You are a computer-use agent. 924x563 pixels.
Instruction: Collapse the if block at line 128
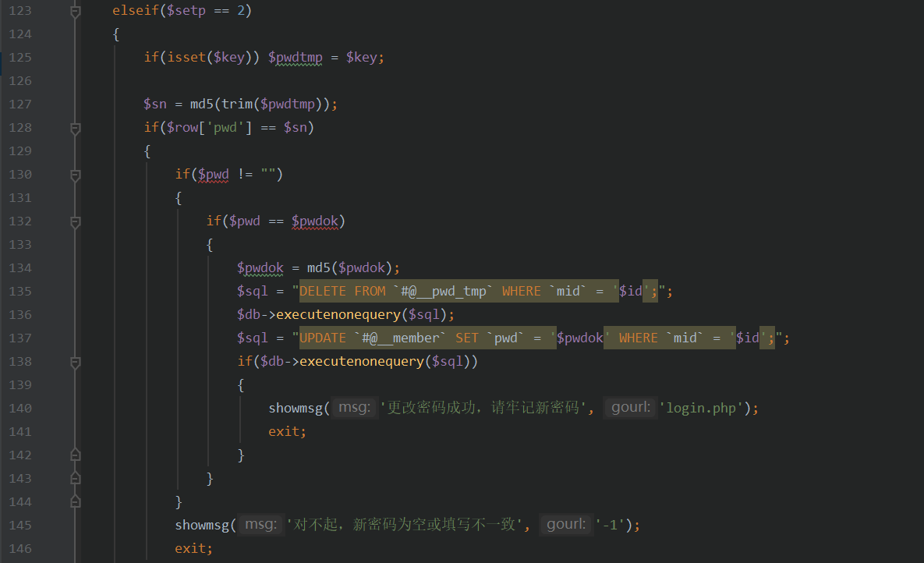click(x=76, y=128)
